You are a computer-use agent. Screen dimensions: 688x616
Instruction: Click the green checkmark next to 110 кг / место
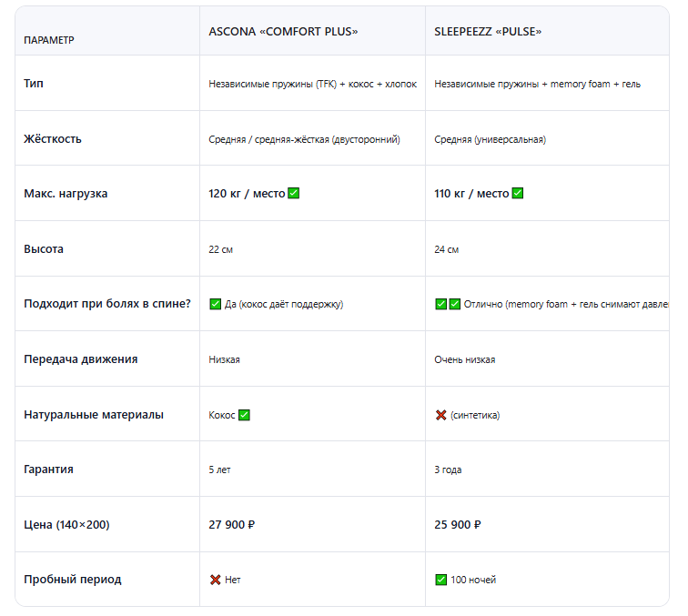pos(518,193)
